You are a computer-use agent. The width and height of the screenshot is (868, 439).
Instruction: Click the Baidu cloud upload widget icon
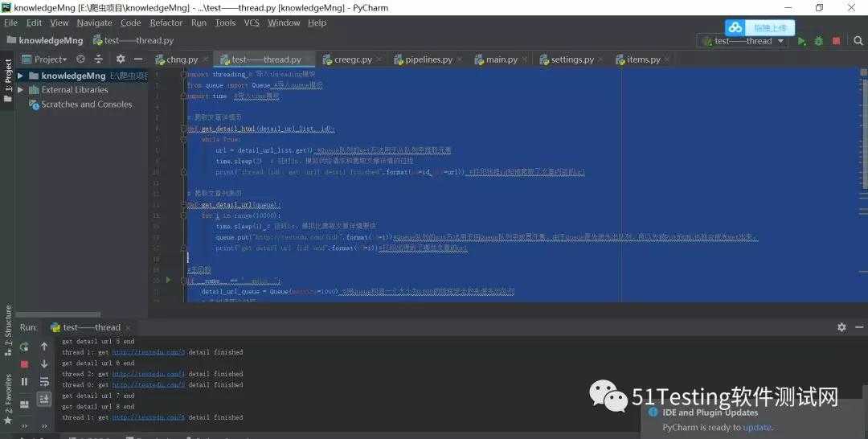(735, 27)
